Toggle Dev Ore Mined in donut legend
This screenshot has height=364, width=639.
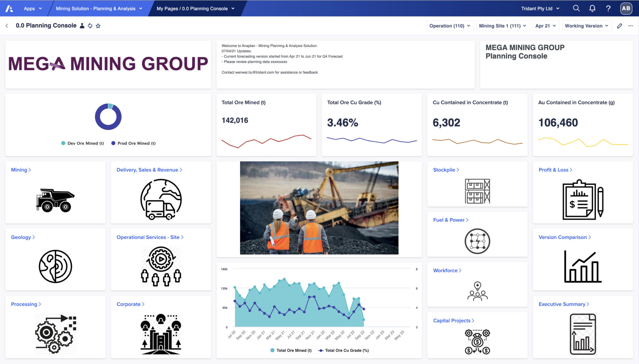click(82, 143)
